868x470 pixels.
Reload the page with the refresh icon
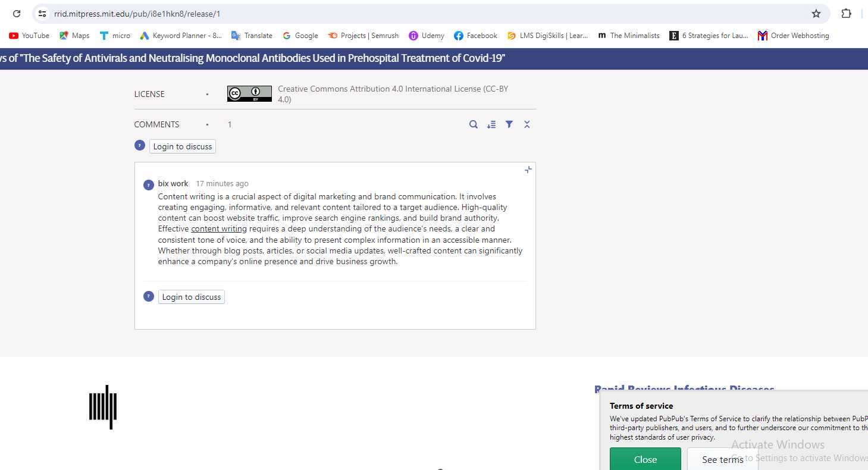coord(17,14)
